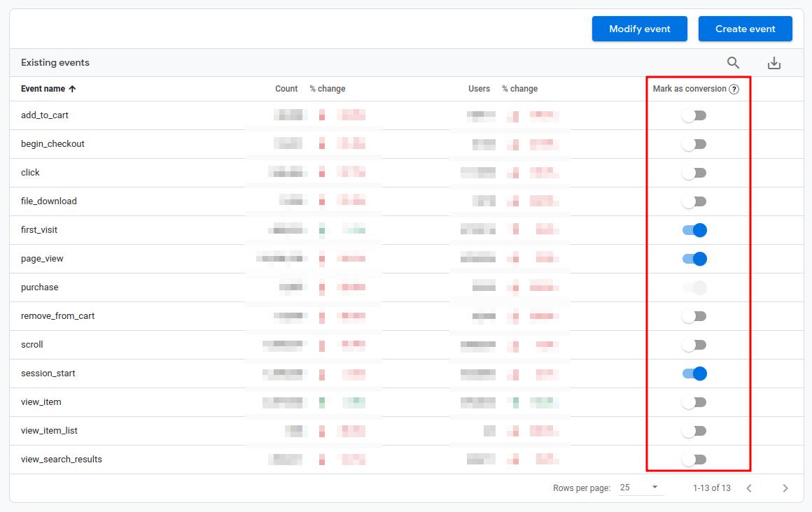This screenshot has width=812, height=512.
Task: Turn off the page_view conversion toggle
Action: [694, 258]
